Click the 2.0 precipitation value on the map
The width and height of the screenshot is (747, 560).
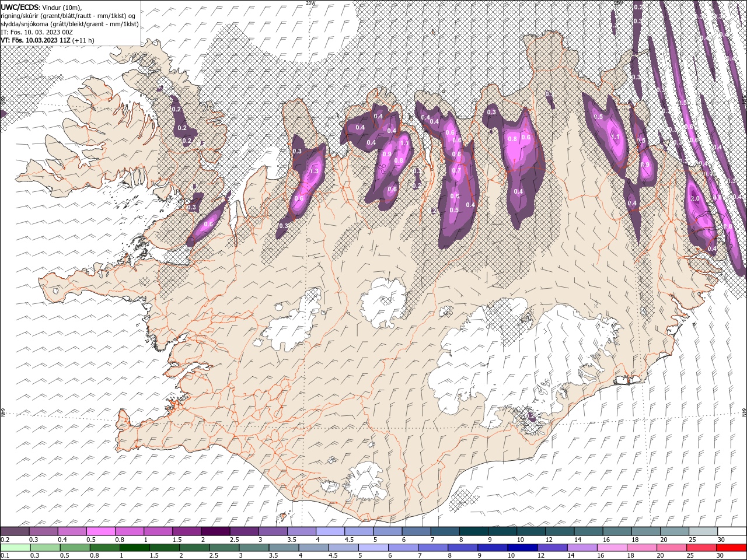point(694,198)
